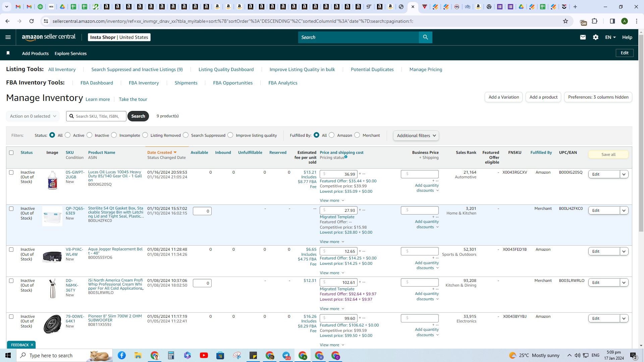Reload the page

click(32, 21)
